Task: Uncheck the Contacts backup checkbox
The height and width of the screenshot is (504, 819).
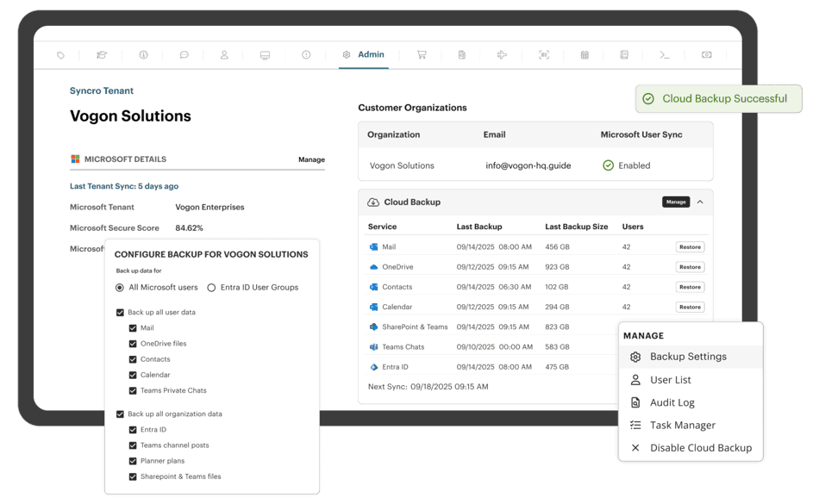Action: 133,359
